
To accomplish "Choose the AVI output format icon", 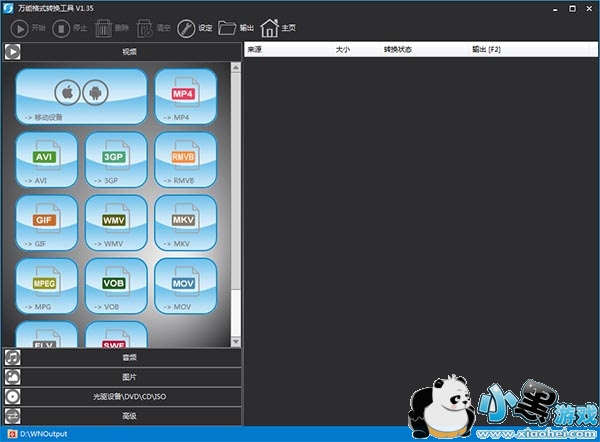I will [x=46, y=160].
